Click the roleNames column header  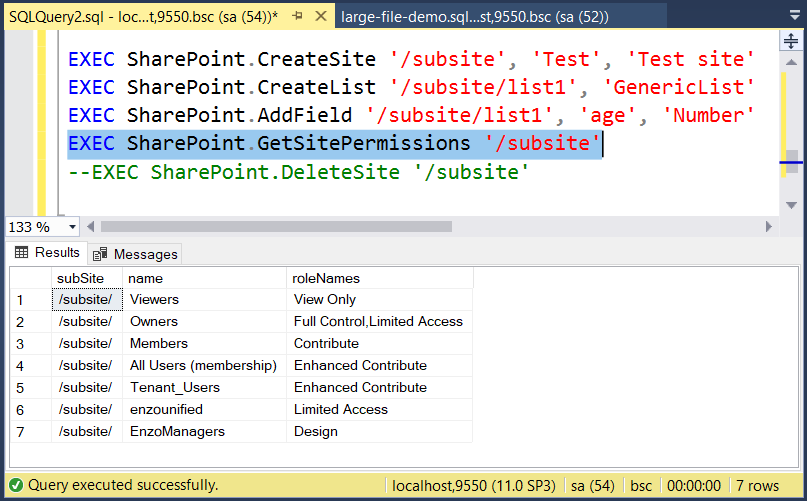coord(380,278)
